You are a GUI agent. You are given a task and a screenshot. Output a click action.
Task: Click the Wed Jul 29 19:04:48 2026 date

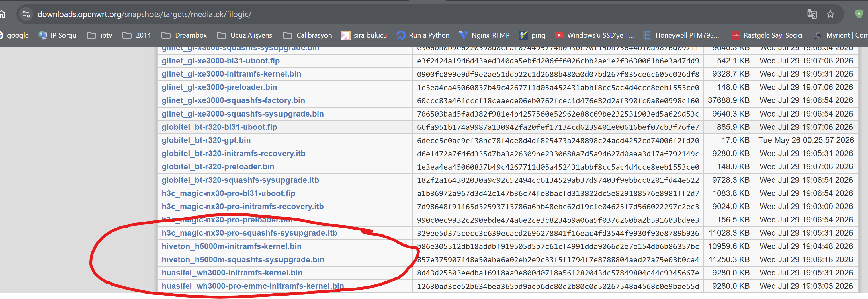pos(806,246)
